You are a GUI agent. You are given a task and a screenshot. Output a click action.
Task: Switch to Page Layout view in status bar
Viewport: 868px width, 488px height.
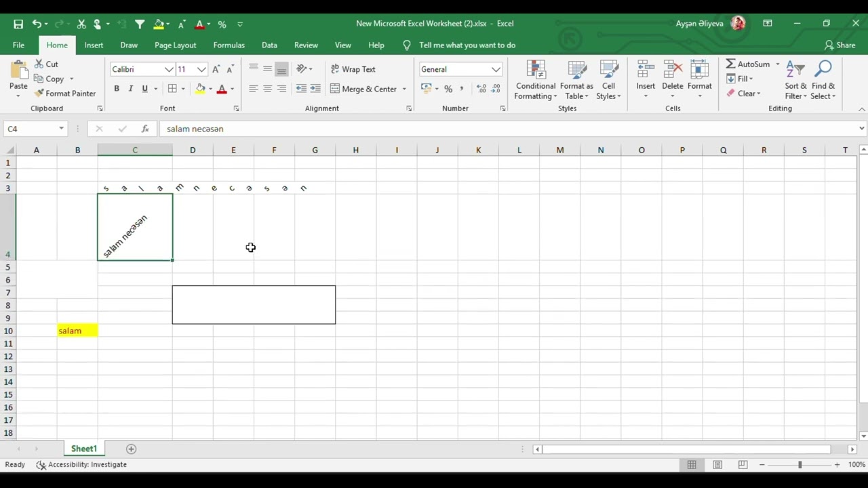717,464
